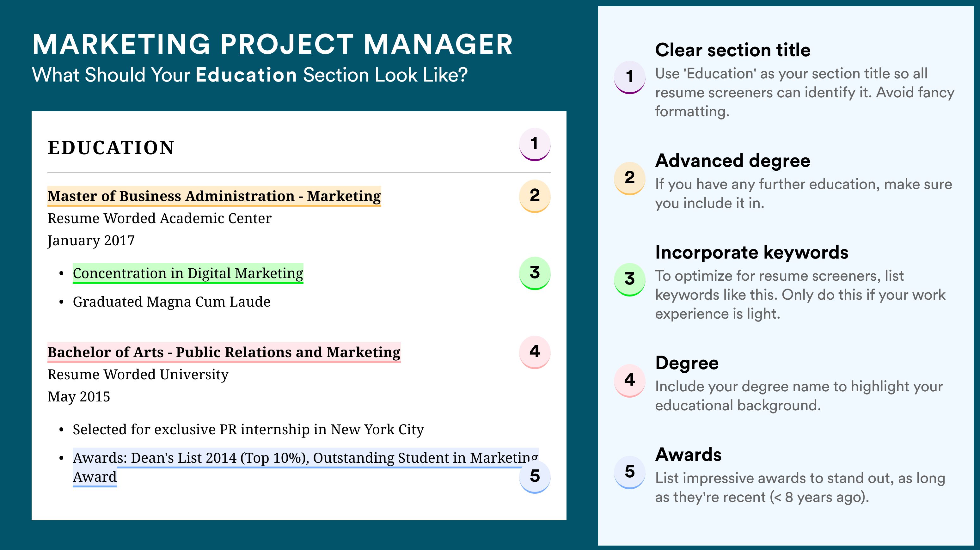Select the highlighted Master of Business Administration line
This screenshot has height=550, width=980.
pyautogui.click(x=214, y=196)
